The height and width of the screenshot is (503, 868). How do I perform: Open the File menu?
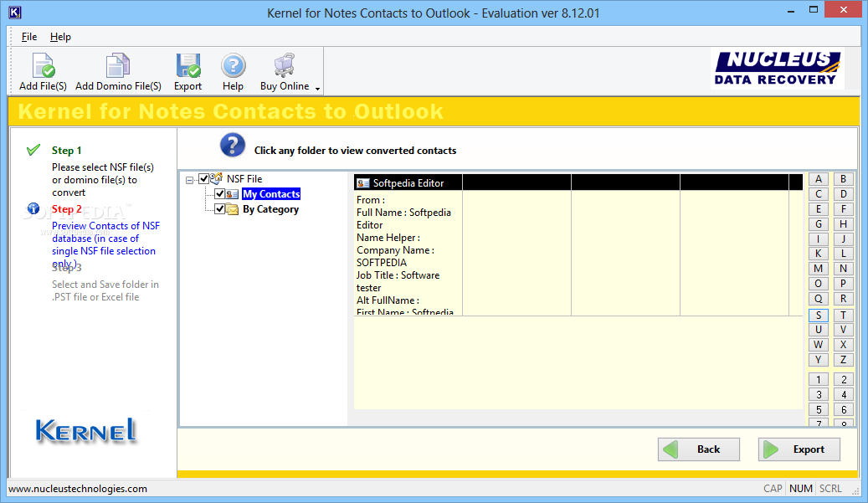tap(29, 37)
